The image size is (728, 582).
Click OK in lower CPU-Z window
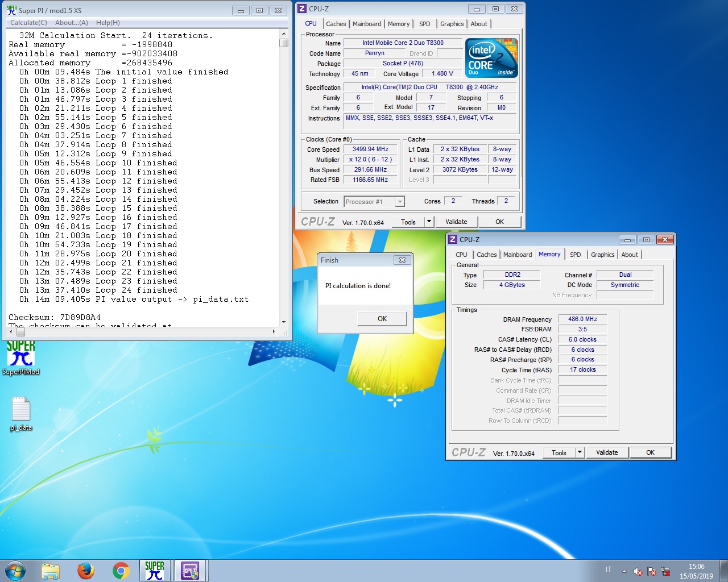[650, 453]
